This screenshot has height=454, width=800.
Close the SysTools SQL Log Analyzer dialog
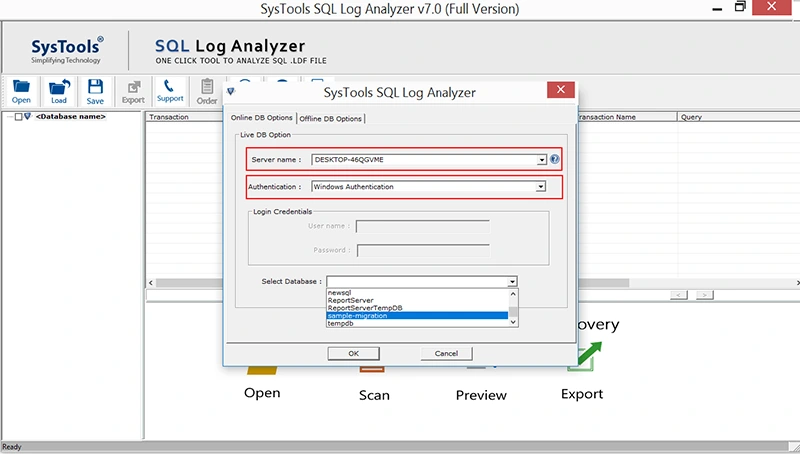click(x=561, y=90)
